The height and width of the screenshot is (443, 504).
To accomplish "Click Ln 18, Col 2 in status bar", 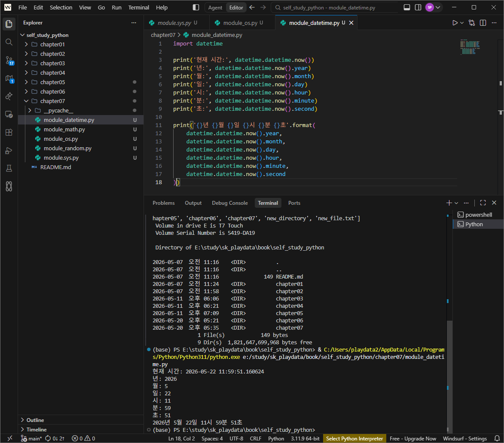I will point(182,439).
